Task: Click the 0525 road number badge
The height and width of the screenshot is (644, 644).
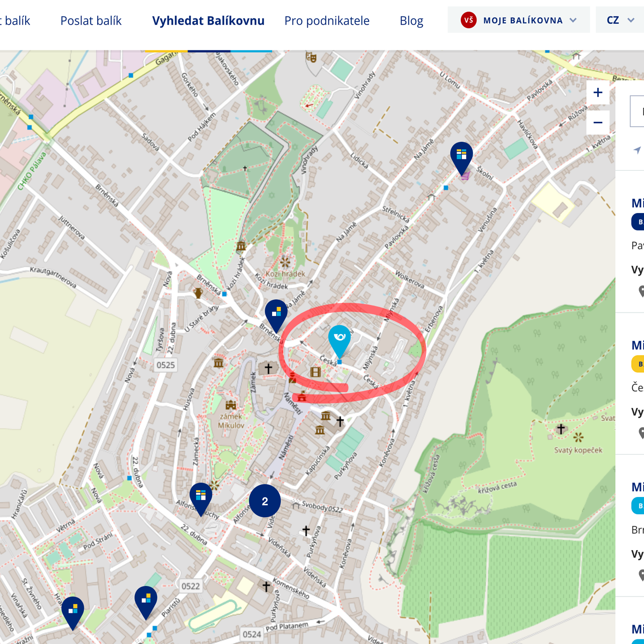Action: [165, 365]
